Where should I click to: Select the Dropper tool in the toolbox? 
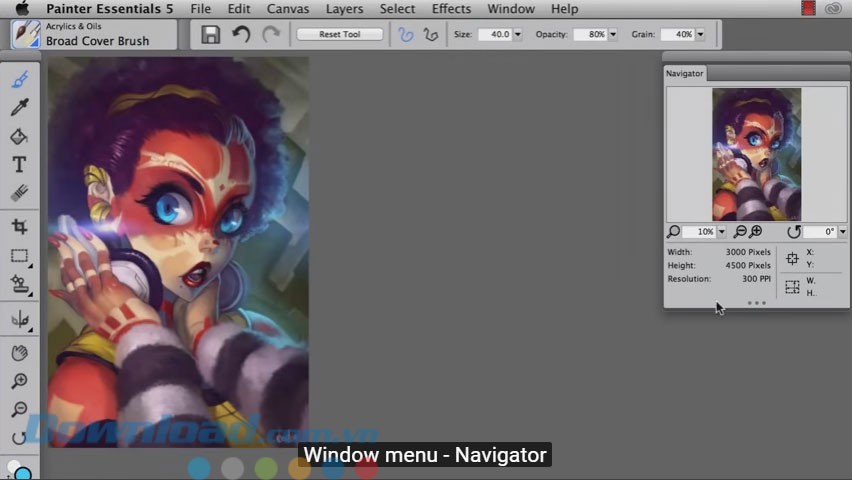19,108
